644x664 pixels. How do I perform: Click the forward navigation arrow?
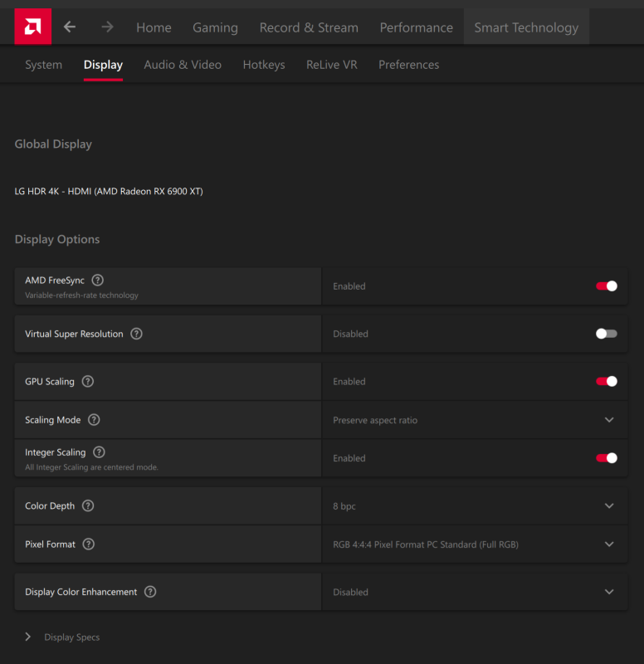[x=107, y=27]
